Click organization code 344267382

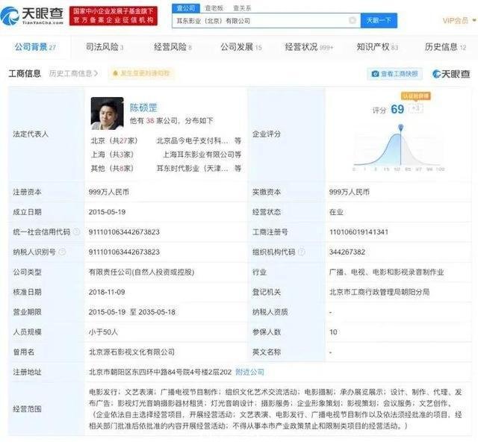[x=347, y=252]
